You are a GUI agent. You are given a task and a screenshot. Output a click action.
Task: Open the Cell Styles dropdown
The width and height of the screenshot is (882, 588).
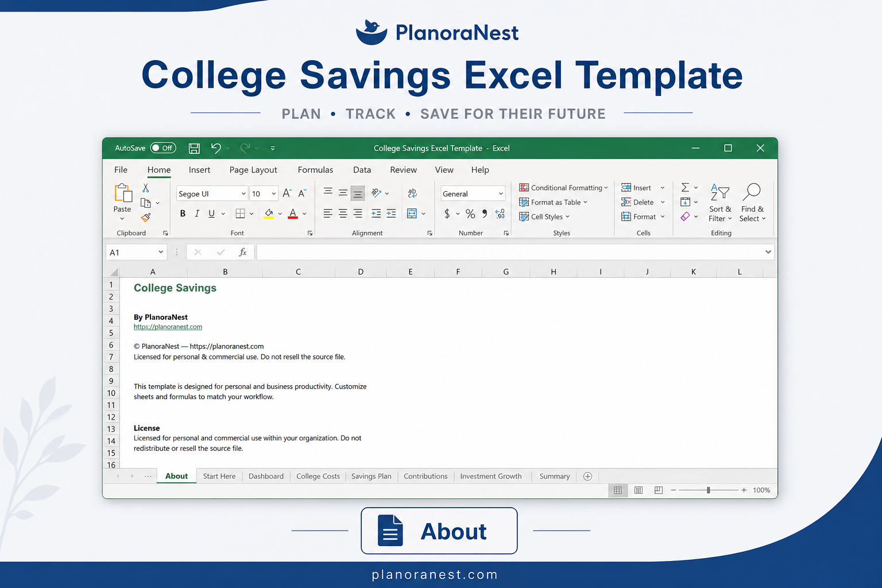pos(544,216)
